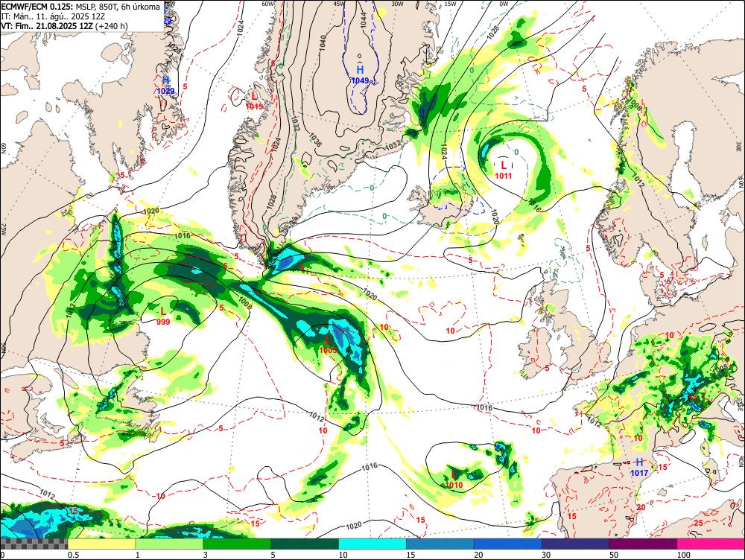
Task: Select the dark green 5–10 legend color
Action: point(305,544)
